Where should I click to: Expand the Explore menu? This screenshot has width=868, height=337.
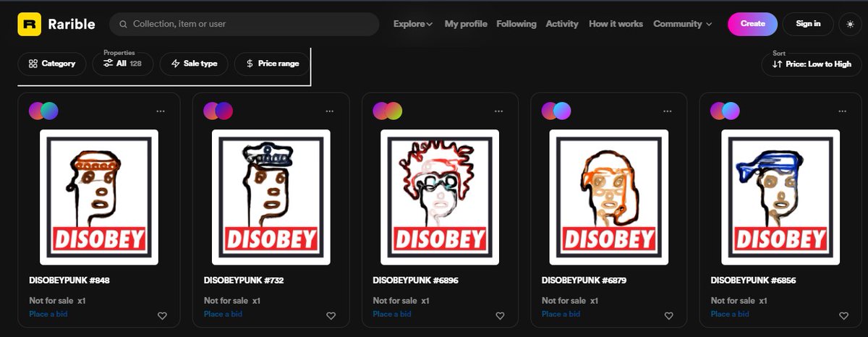[x=413, y=24]
